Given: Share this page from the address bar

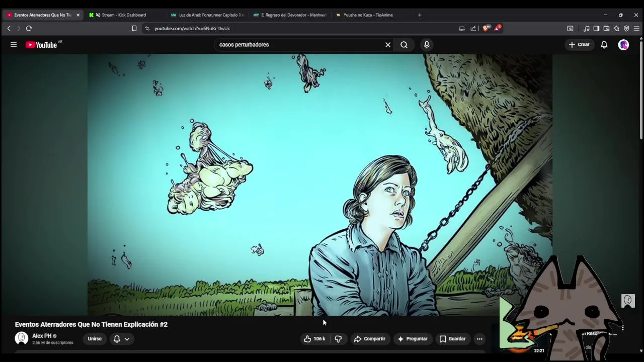Looking at the screenshot, I should point(473,29).
